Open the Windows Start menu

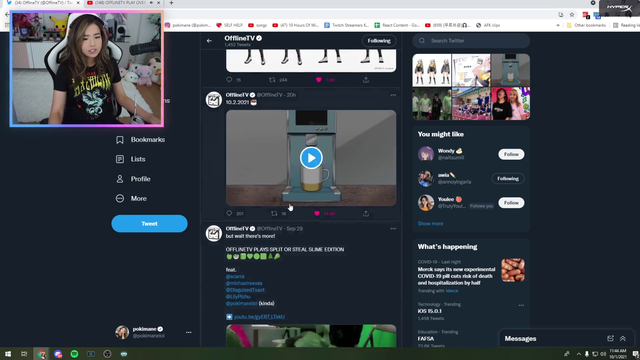[8, 354]
